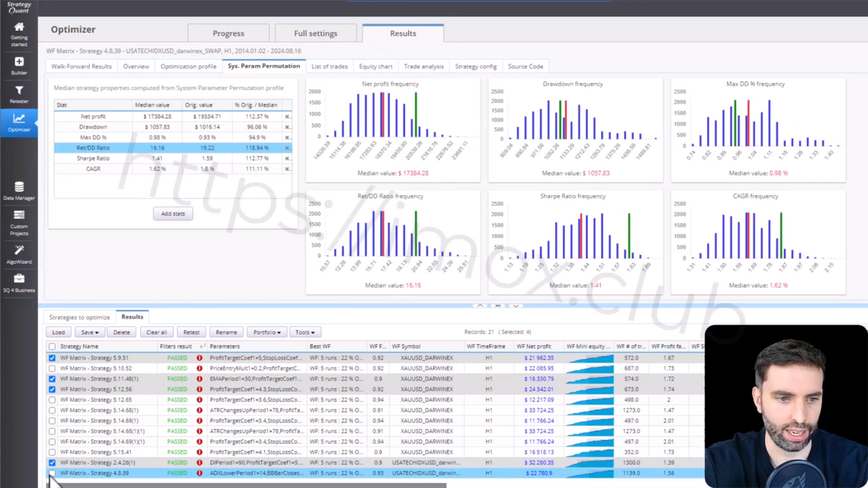
Task: Open the Strategies to optimize tab
Action: click(x=80, y=317)
